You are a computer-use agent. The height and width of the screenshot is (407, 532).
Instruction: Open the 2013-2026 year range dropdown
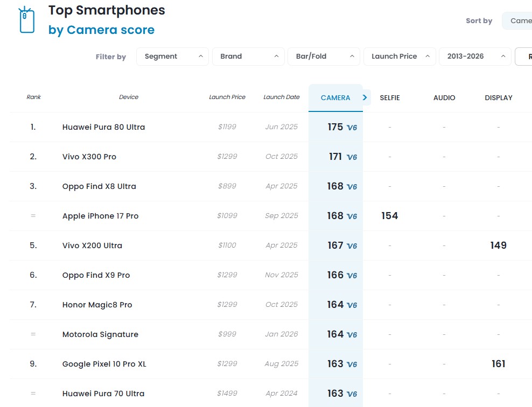475,56
